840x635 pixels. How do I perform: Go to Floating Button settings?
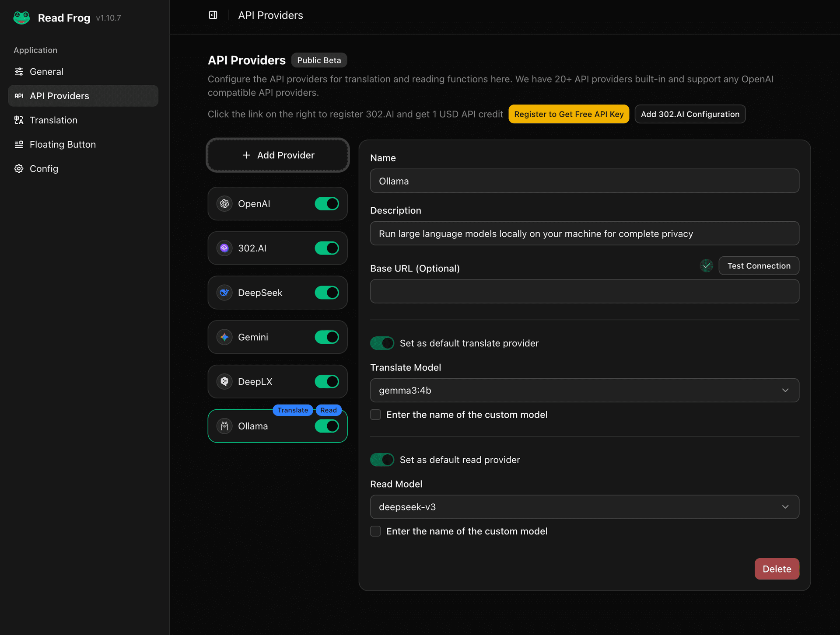click(x=63, y=144)
